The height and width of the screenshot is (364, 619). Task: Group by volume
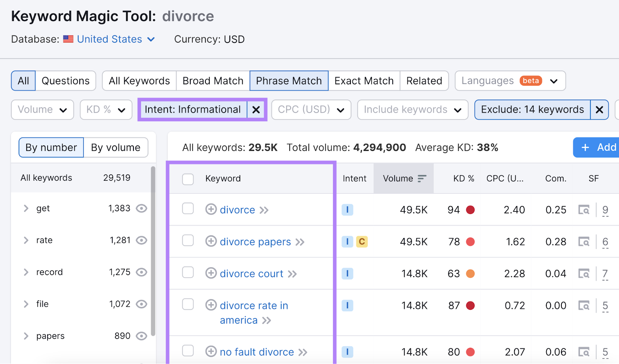click(x=116, y=148)
